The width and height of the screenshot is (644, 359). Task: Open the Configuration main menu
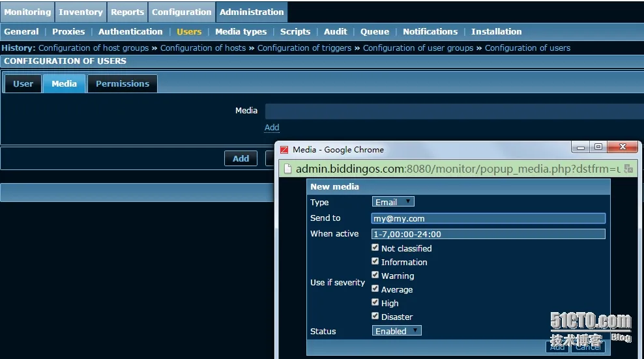(182, 12)
